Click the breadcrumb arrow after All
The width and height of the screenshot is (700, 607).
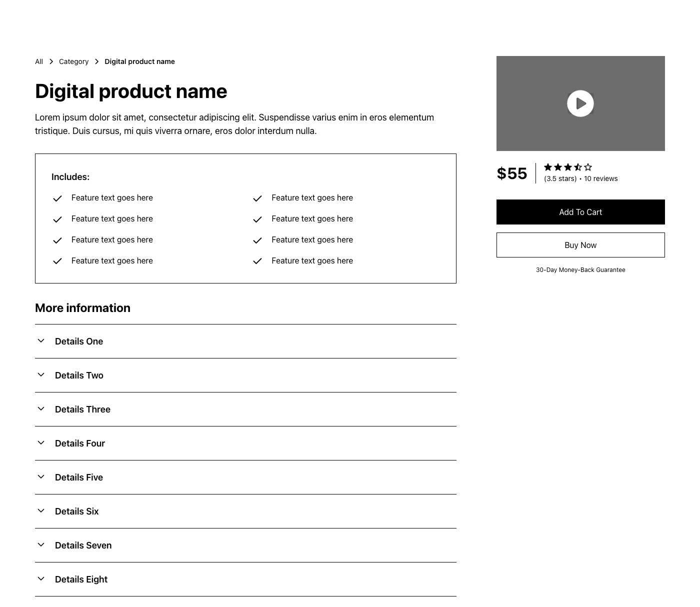point(51,61)
